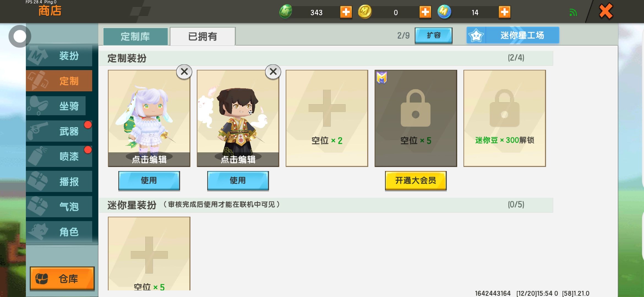
Task: Switch to the 已拥有 tab
Action: pos(203,36)
